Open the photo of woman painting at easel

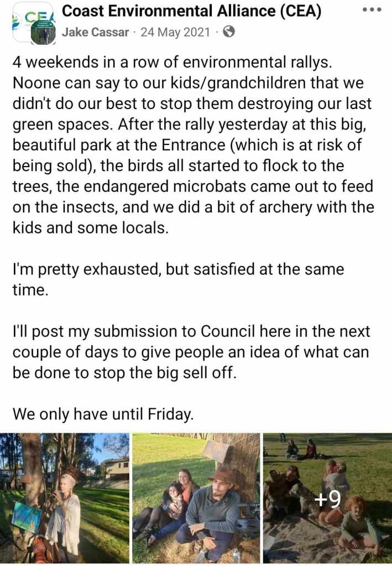pos(65,498)
